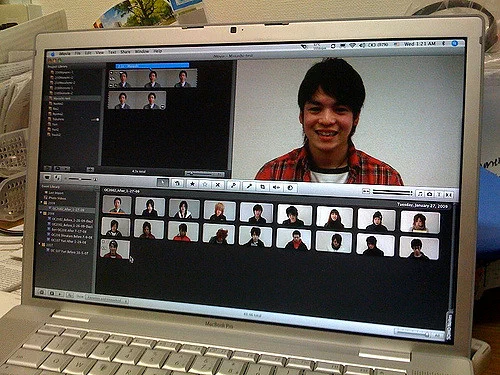The image size is (500, 375).
Task: Open the crop and rotate tool
Action: point(263,187)
